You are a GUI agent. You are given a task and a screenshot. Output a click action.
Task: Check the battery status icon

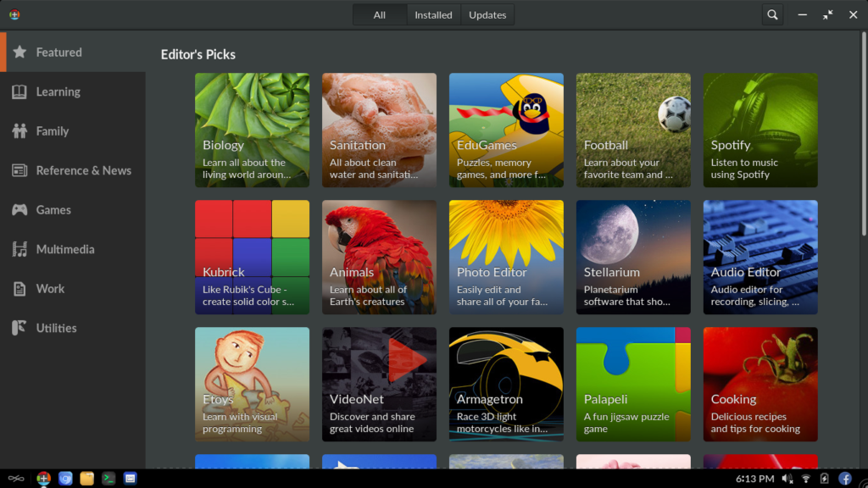coord(824,479)
